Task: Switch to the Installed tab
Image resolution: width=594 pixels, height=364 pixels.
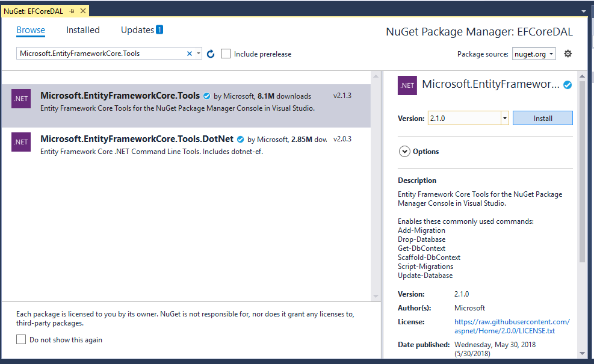Action: click(x=83, y=30)
